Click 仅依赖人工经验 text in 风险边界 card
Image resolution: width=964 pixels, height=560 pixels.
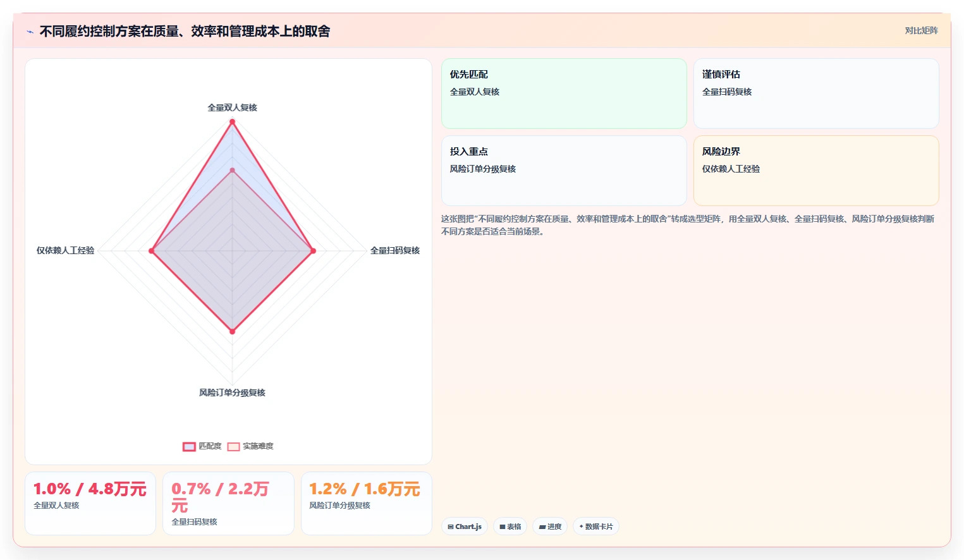pyautogui.click(x=731, y=169)
